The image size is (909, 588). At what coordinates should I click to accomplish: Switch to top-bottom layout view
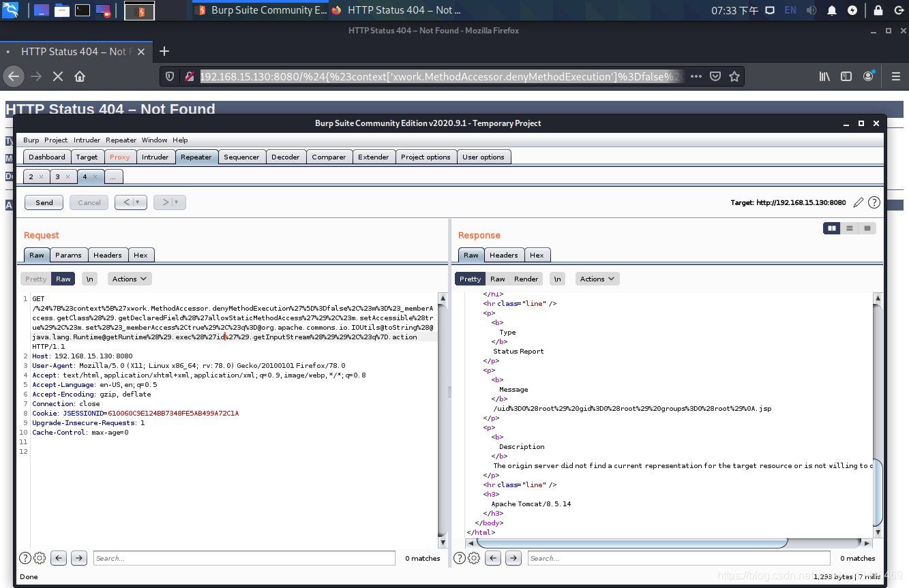850,228
